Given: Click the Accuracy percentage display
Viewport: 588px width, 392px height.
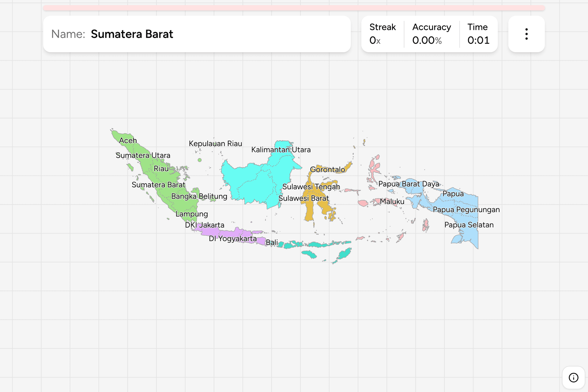Looking at the screenshot, I should click(x=432, y=34).
